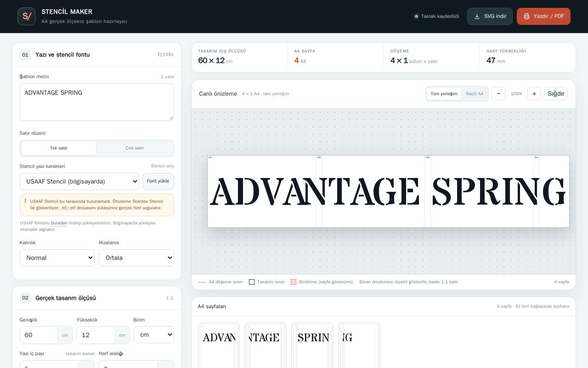Click the warning icon in the font notice
The height and width of the screenshot is (368, 588).
pyautogui.click(x=25, y=201)
